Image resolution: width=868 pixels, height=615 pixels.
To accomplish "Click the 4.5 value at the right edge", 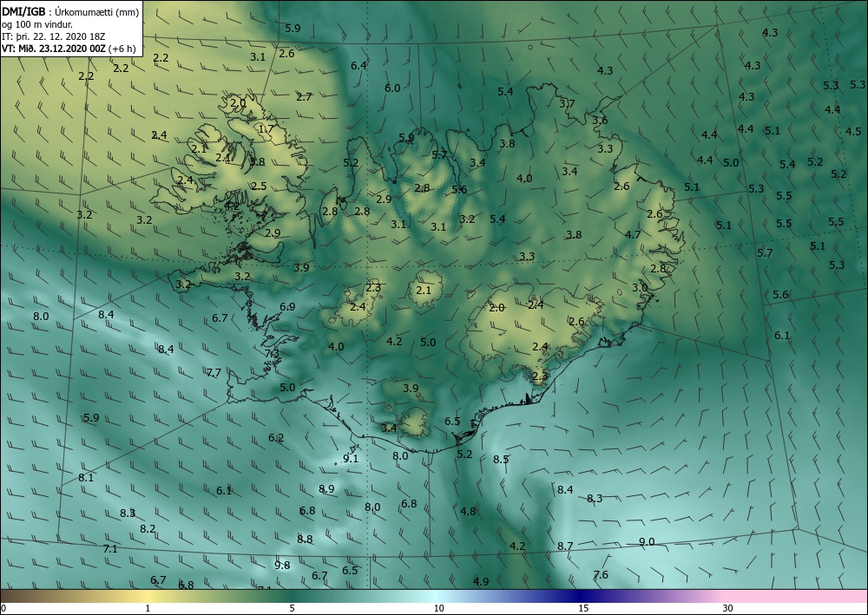I will click(853, 131).
